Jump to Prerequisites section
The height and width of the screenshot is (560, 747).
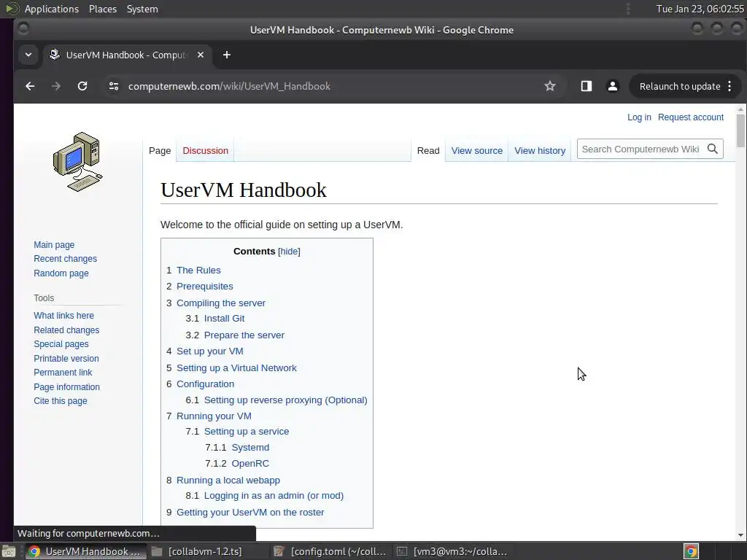205,286
